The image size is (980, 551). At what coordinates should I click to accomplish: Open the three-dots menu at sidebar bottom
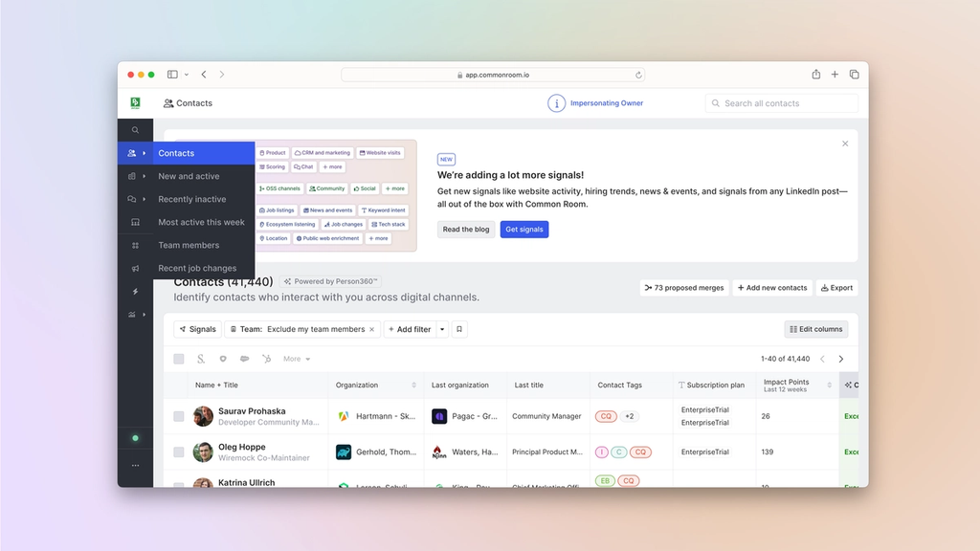coord(135,466)
